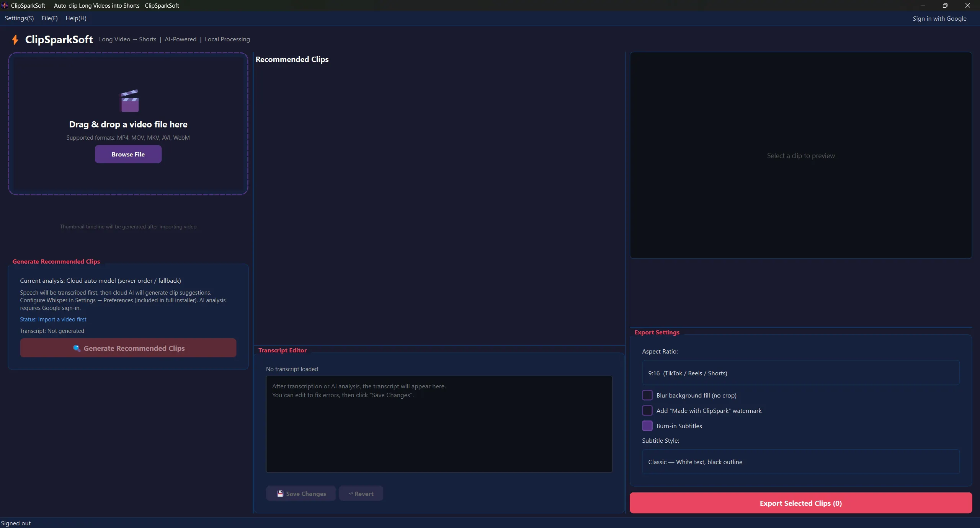The width and height of the screenshot is (980, 528).
Task: Open the File(F) menu
Action: pyautogui.click(x=50, y=18)
